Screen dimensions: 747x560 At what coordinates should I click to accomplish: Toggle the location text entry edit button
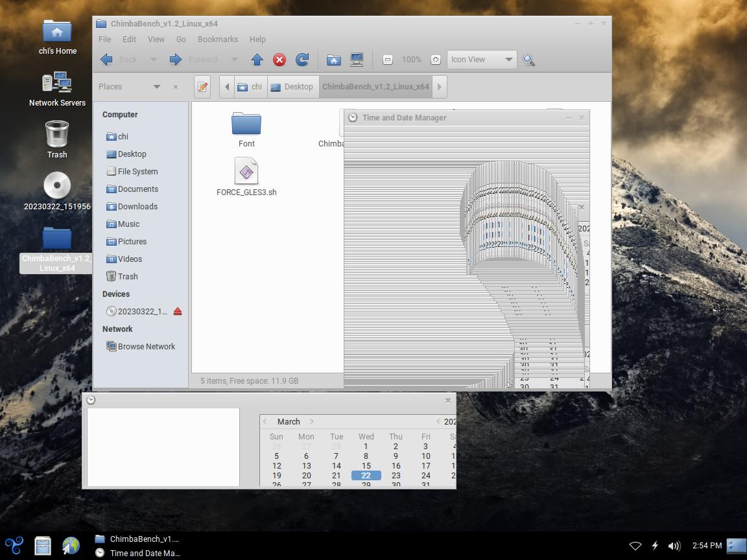(202, 87)
